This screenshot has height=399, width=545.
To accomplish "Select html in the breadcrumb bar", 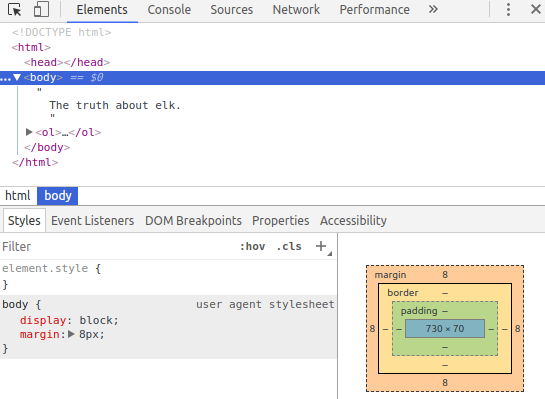I will point(18,196).
